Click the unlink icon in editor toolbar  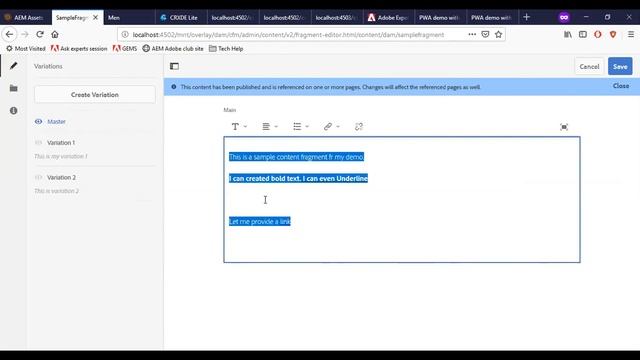click(358, 127)
